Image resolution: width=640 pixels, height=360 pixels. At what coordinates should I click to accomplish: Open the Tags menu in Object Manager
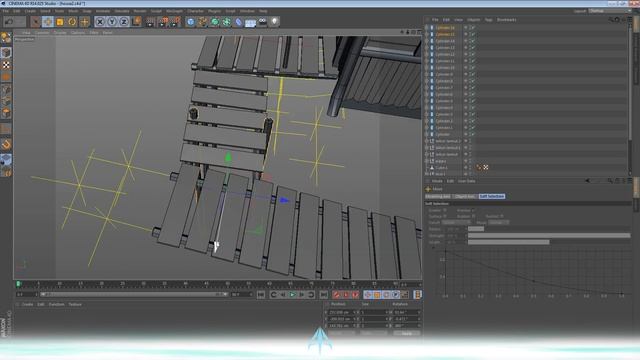click(x=488, y=20)
